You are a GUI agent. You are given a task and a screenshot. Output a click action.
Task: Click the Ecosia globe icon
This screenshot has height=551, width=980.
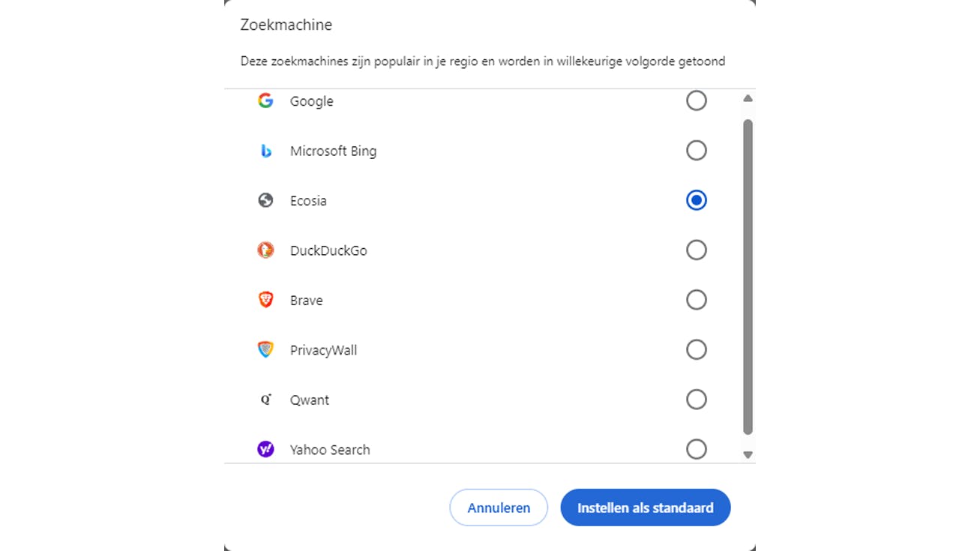265,199
